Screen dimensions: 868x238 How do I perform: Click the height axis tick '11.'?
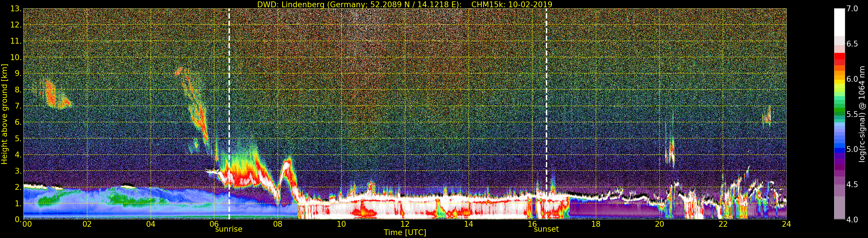16,41
